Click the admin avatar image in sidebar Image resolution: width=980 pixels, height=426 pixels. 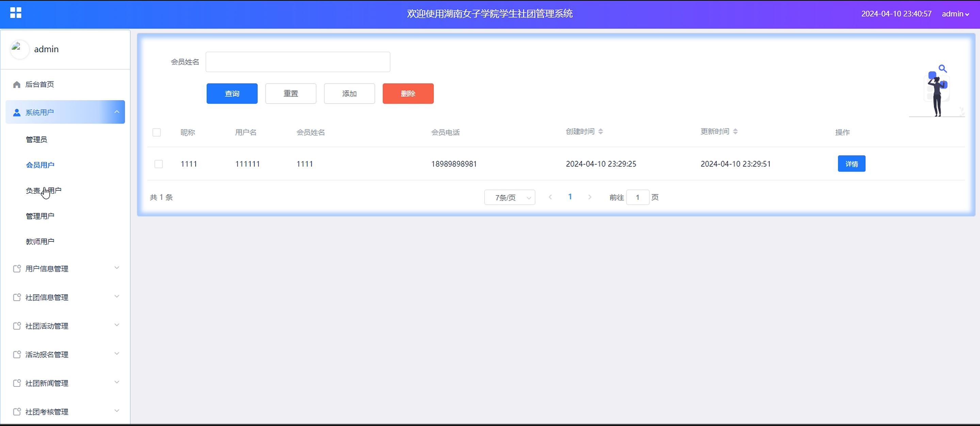pos(19,49)
